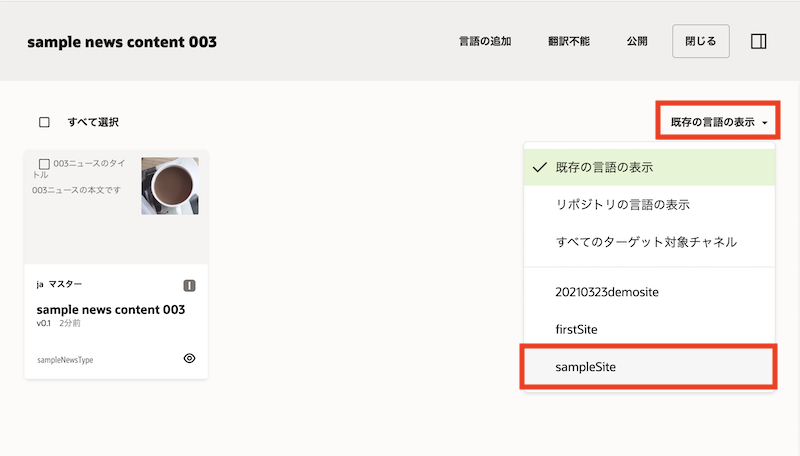Click the status badge beside マスター
Viewport: 800px width, 456px height.
pyautogui.click(x=190, y=285)
